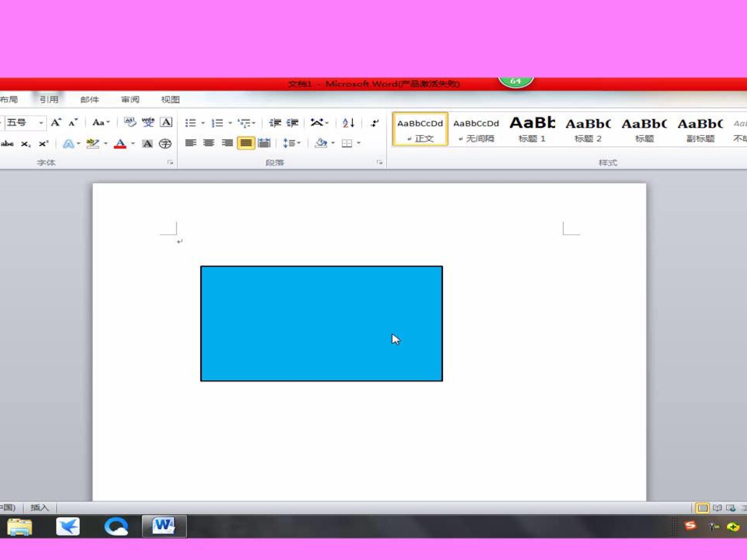Screen dimensions: 747x560
Task: Click the 插入 mode in status bar
Action: click(39, 508)
